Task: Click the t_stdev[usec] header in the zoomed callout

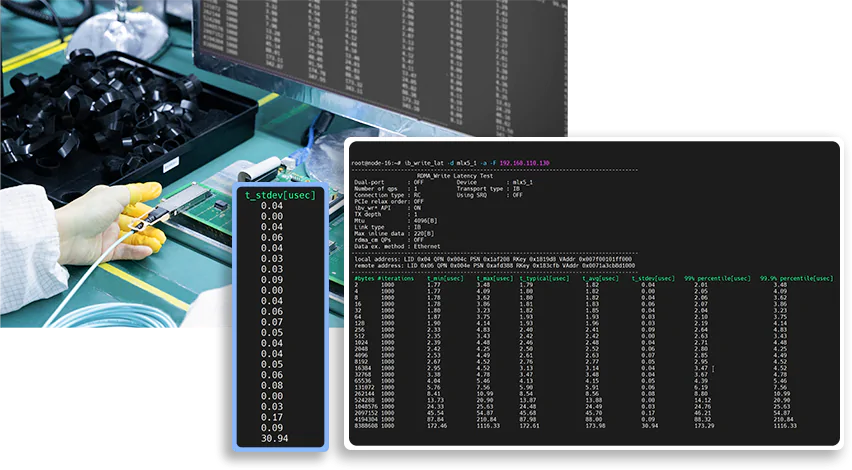Action: [x=280, y=195]
